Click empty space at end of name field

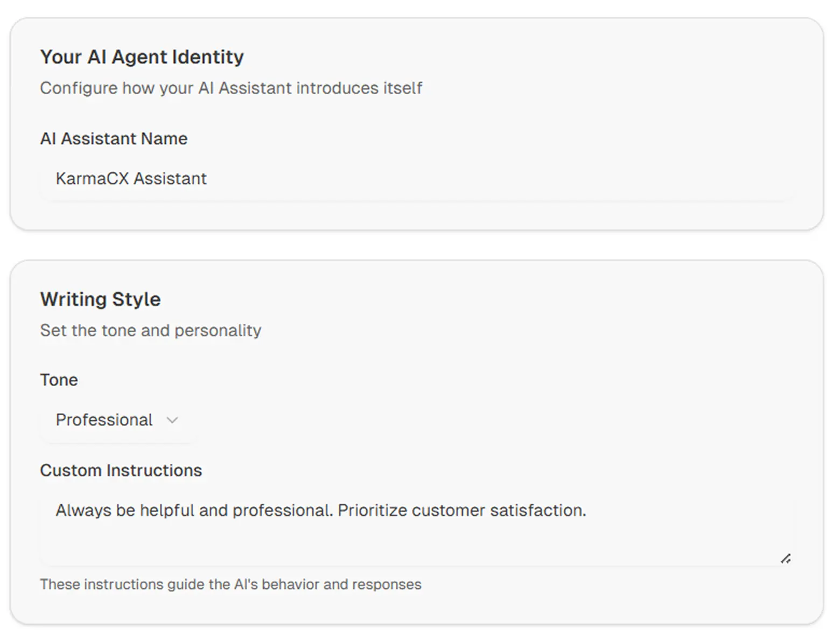pos(592,179)
